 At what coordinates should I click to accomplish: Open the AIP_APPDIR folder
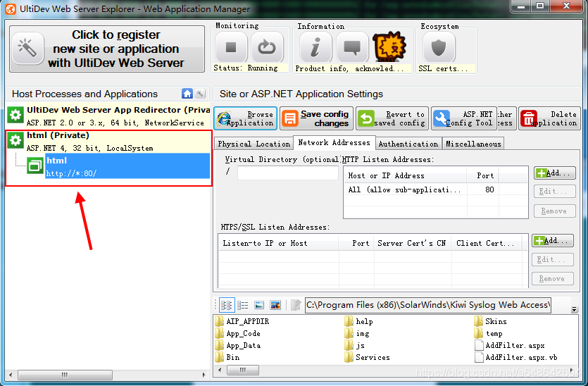point(242,321)
